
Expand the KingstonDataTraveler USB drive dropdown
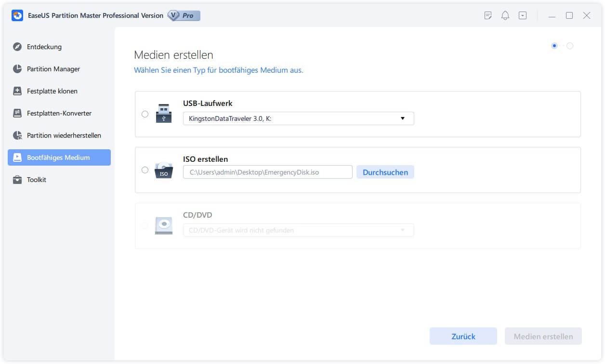(299, 118)
